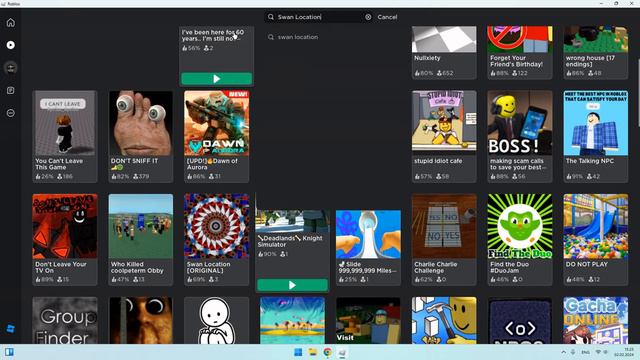Open the Messages icon in sidebar

[x=11, y=90]
